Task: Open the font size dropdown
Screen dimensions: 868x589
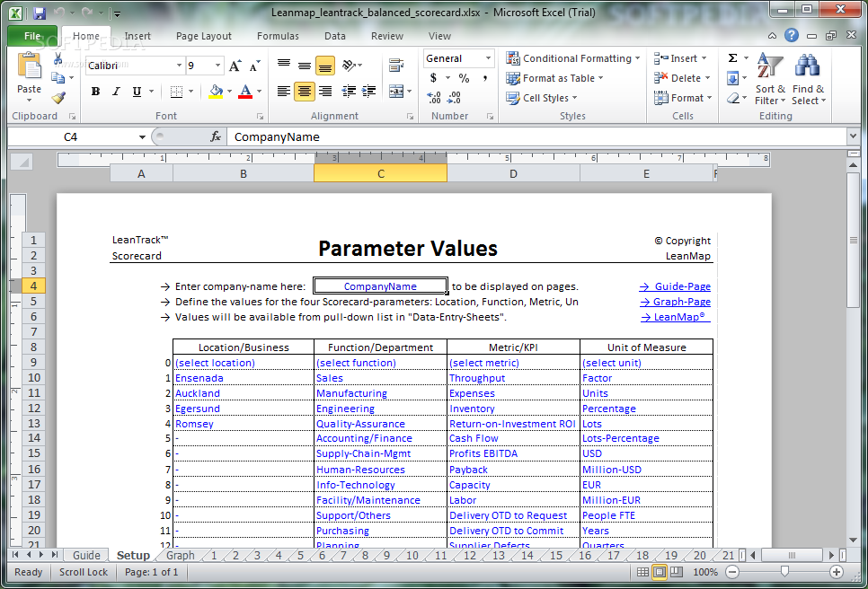Action: [x=217, y=66]
